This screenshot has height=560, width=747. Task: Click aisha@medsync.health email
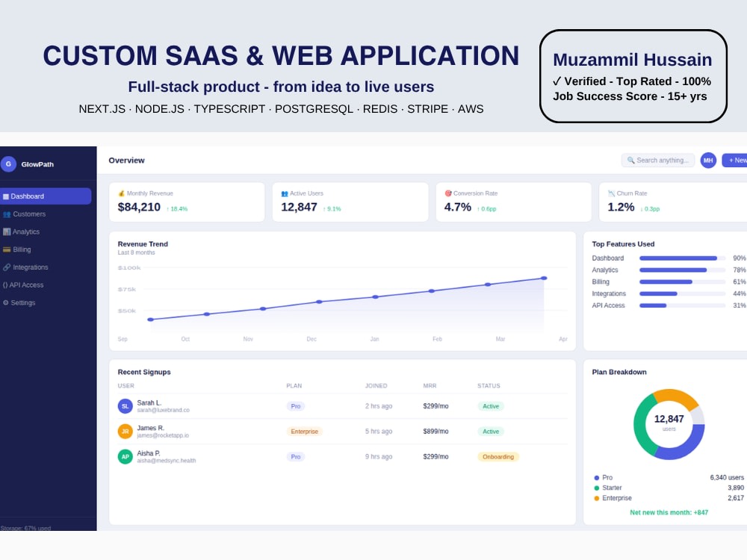[167, 461]
